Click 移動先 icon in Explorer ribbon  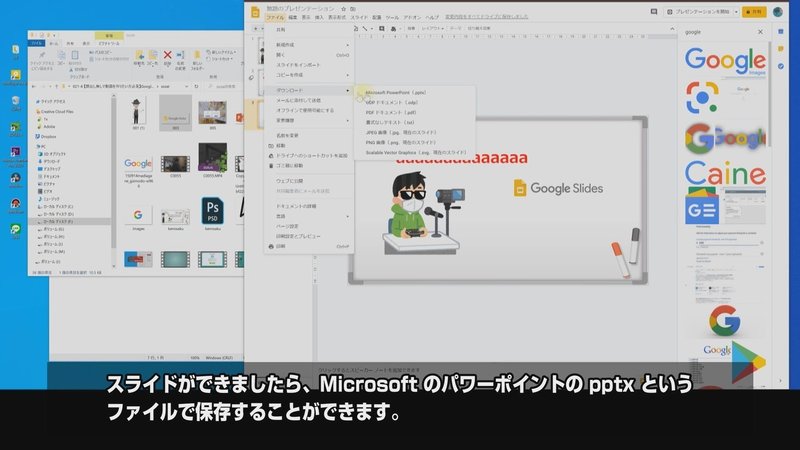point(139,58)
